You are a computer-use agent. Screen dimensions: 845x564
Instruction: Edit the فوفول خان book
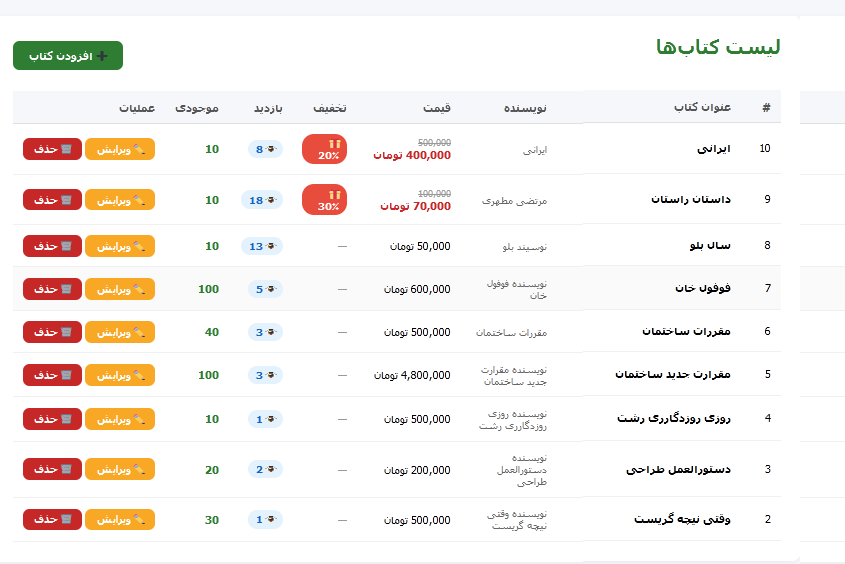[120, 289]
